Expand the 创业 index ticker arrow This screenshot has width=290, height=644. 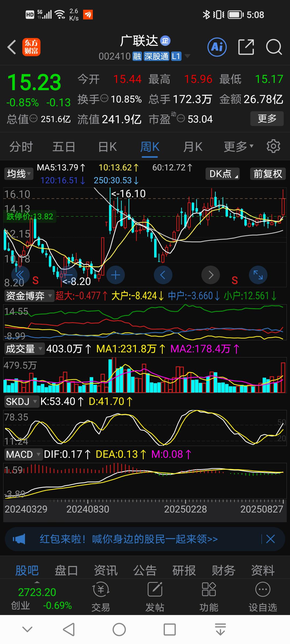tap(37, 583)
